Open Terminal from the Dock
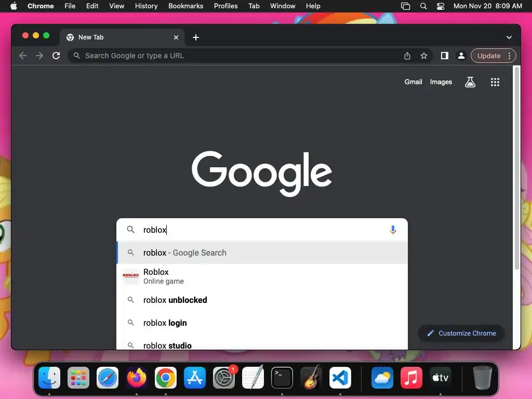 pos(282,377)
